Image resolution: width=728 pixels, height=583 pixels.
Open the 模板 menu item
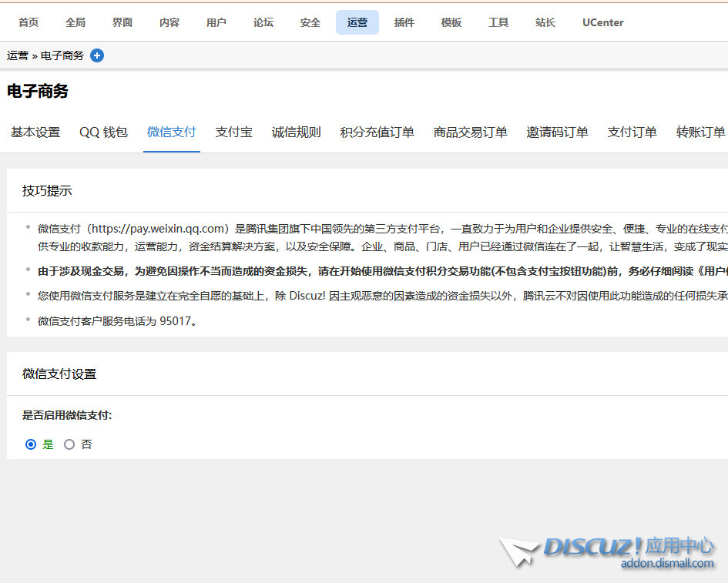(x=451, y=22)
